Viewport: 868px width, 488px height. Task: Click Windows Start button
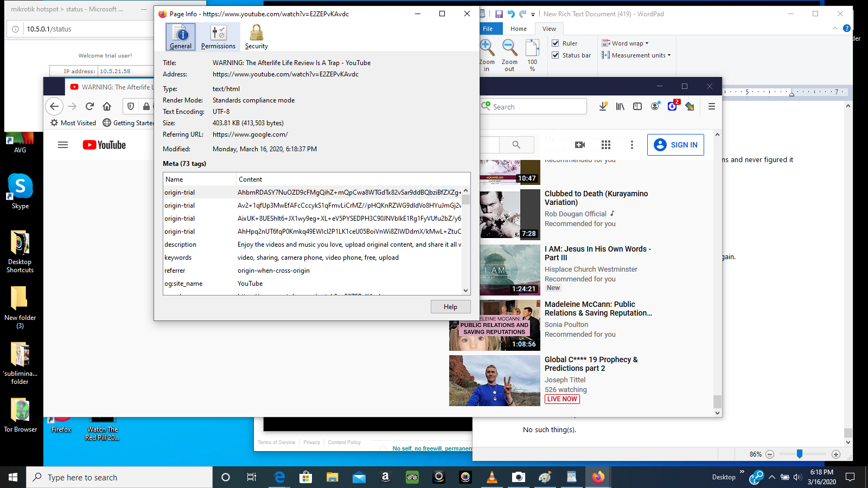[13, 477]
